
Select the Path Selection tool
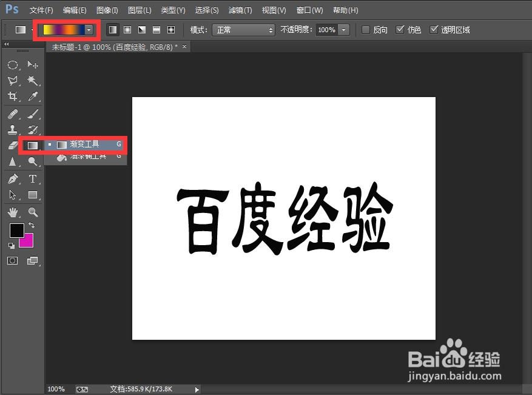pyautogui.click(x=13, y=195)
